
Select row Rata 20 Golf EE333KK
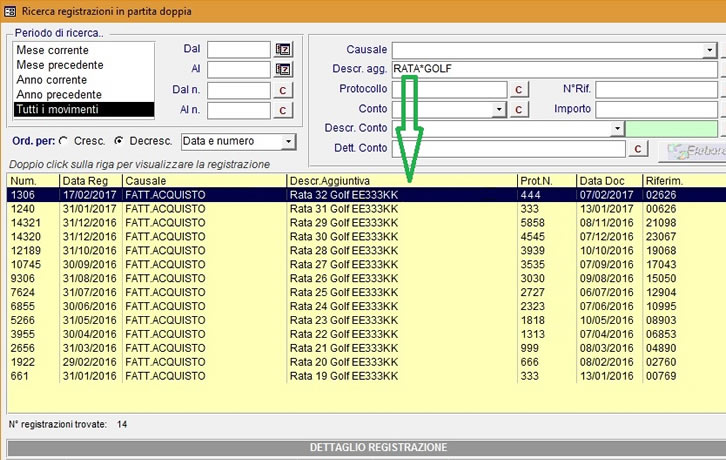(x=367, y=361)
